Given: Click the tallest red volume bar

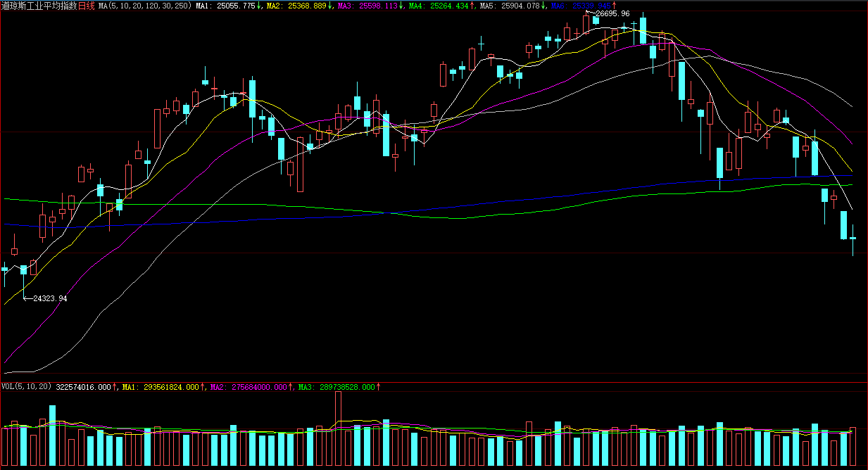Looking at the screenshot, I should (339, 428).
